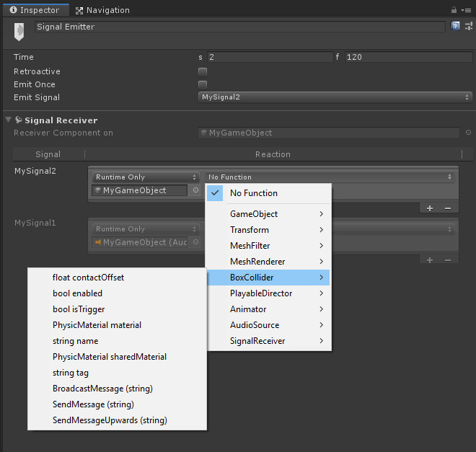476x452 pixels.
Task: Select the MySignal2 row label
Action: coord(35,171)
